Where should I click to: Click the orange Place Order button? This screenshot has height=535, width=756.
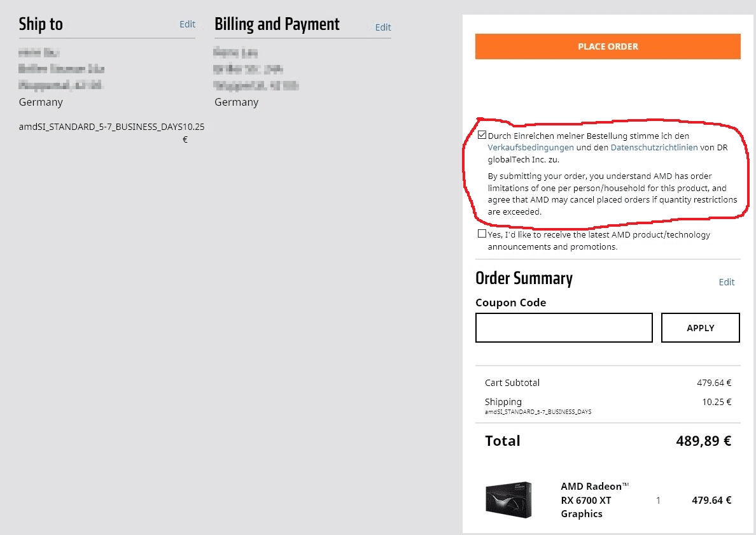point(608,46)
